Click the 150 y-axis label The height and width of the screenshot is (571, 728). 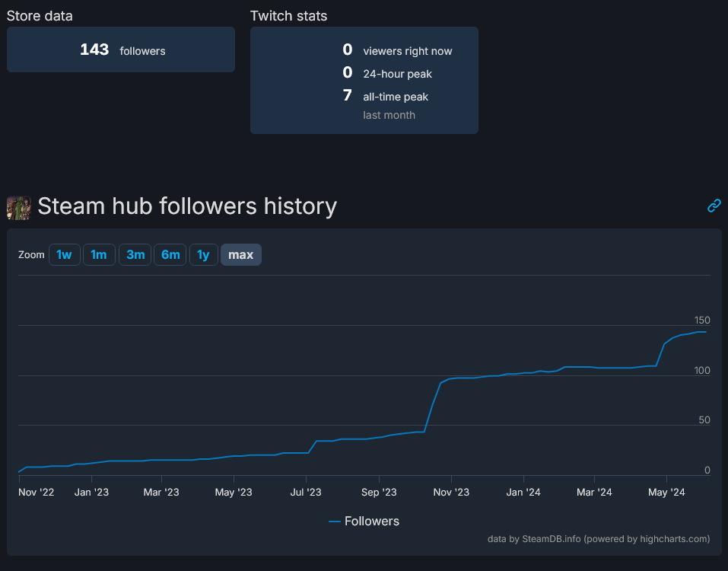tap(701, 320)
